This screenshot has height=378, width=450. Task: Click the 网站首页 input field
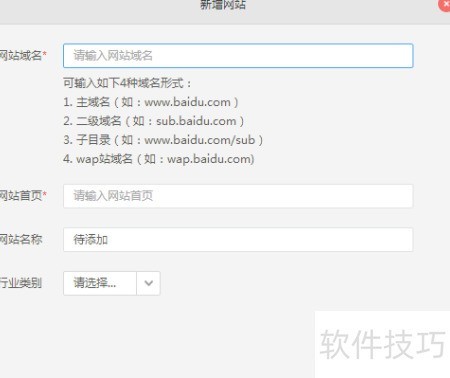[x=238, y=196]
